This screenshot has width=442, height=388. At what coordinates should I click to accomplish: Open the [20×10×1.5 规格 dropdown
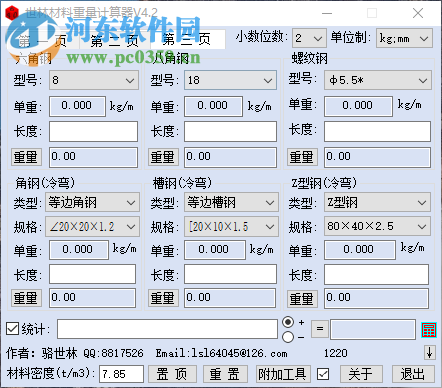(x=231, y=227)
